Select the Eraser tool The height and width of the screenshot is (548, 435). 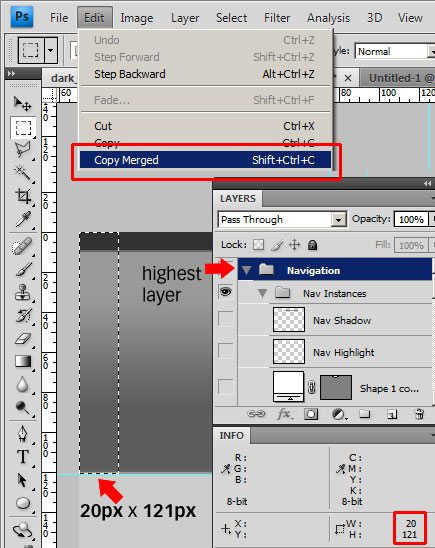point(23,338)
